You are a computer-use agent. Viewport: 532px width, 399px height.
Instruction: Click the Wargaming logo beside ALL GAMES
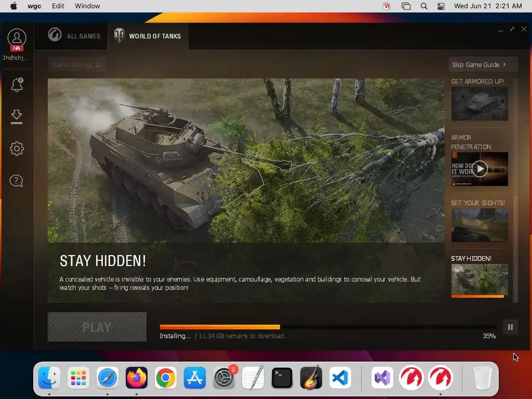point(55,35)
